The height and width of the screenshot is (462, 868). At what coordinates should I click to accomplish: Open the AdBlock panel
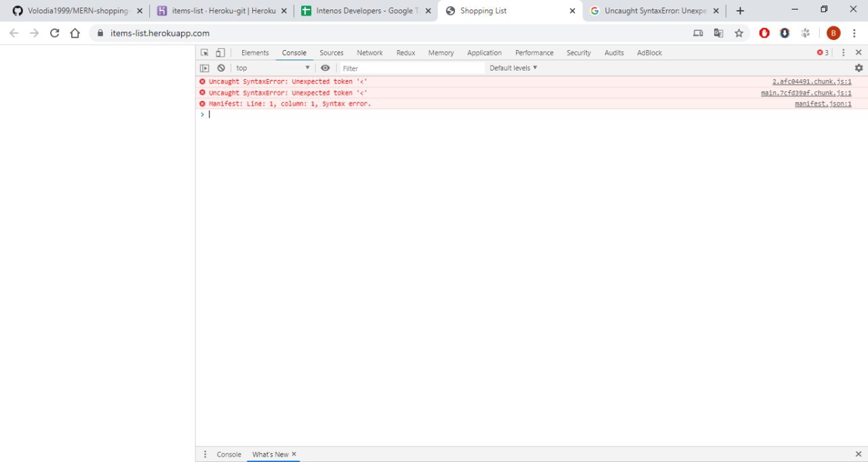[650, 53]
